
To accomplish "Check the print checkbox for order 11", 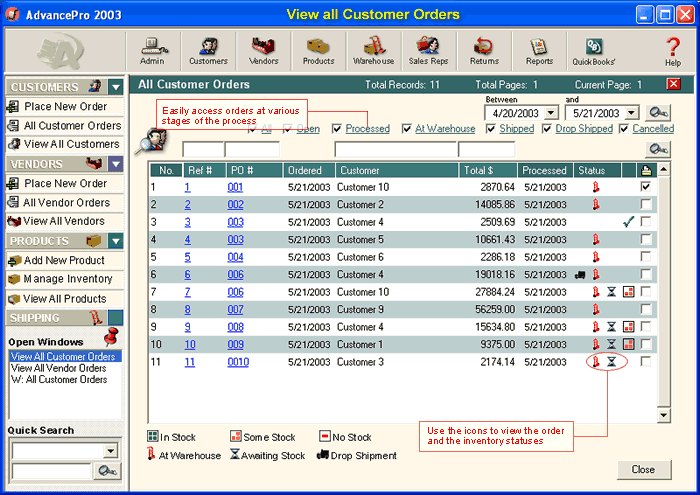I will coord(646,362).
